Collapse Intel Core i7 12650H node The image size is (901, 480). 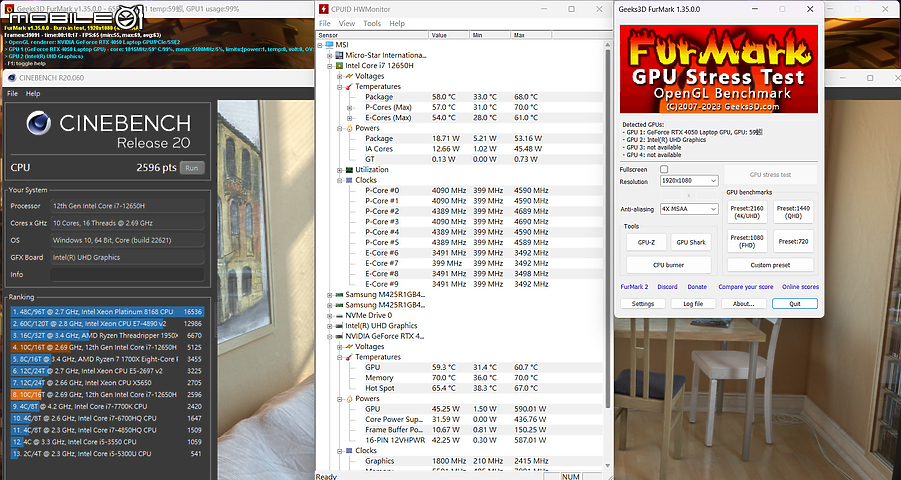coord(330,66)
